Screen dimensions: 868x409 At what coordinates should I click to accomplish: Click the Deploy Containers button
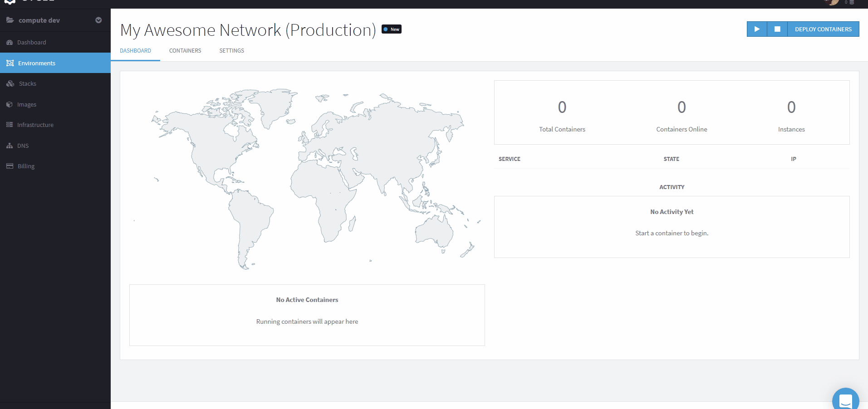click(823, 29)
